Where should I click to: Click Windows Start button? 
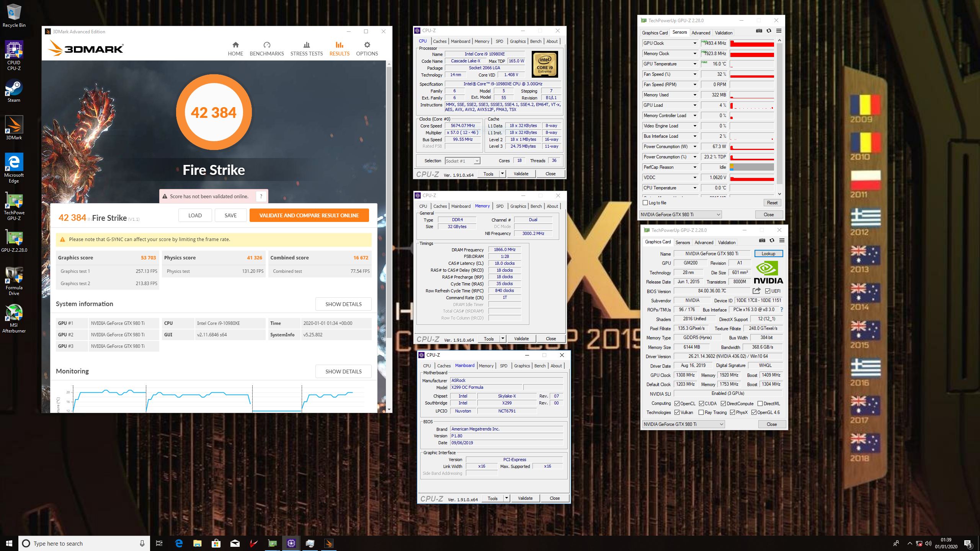click(x=9, y=543)
